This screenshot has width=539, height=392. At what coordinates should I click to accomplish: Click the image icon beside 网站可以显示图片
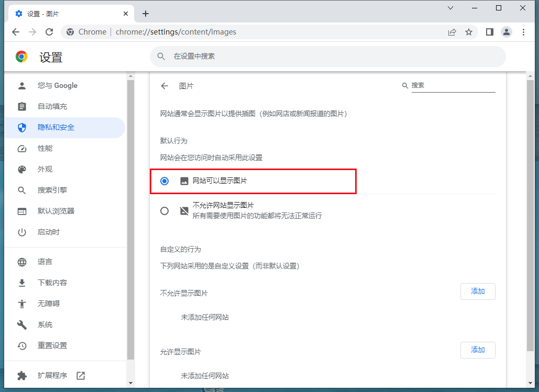pos(184,181)
